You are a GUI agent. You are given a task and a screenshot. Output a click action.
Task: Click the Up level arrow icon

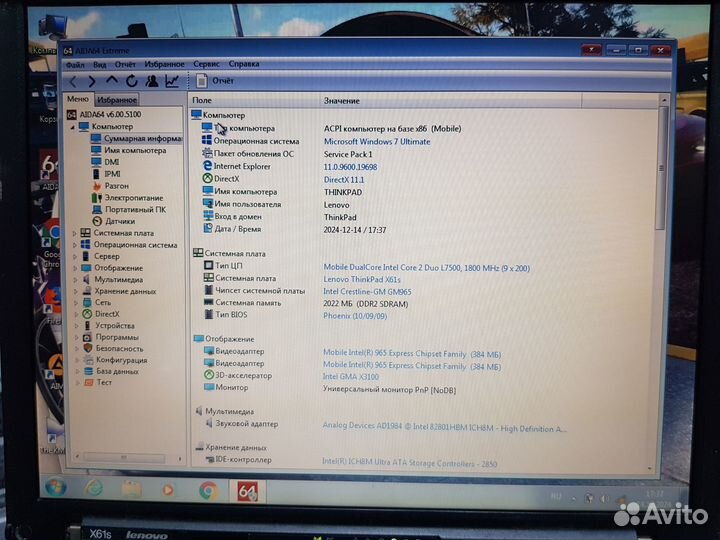(x=112, y=81)
